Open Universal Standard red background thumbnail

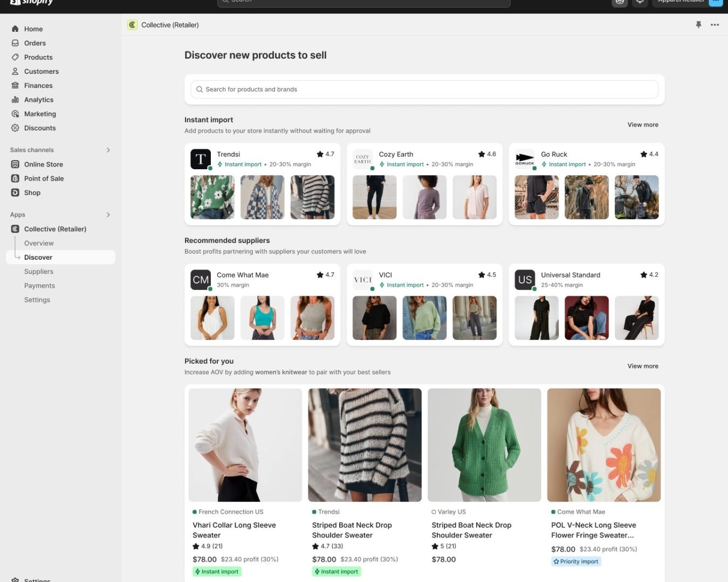[587, 318]
